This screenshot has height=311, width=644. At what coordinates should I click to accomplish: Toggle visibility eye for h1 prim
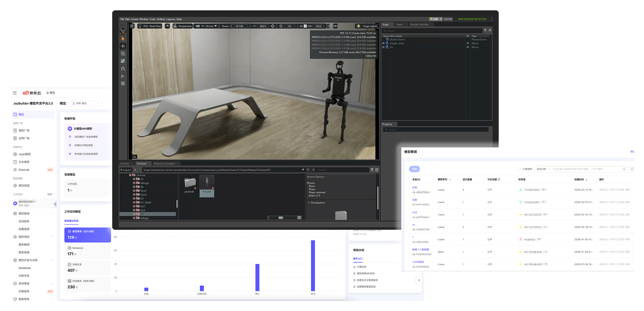(x=468, y=47)
